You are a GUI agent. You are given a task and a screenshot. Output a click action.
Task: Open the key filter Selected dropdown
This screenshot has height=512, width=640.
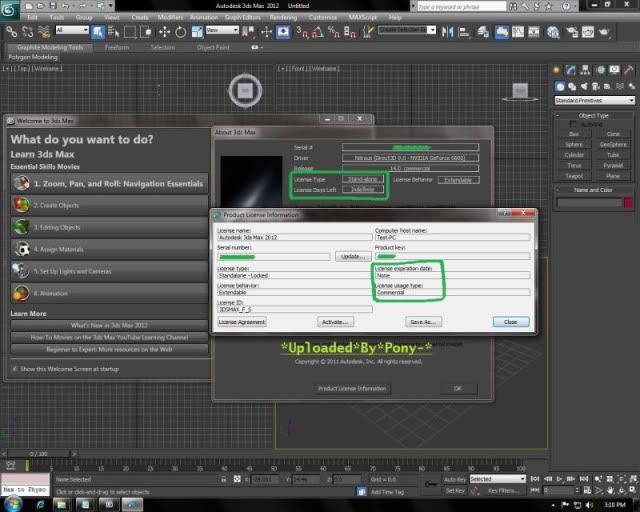click(497, 479)
